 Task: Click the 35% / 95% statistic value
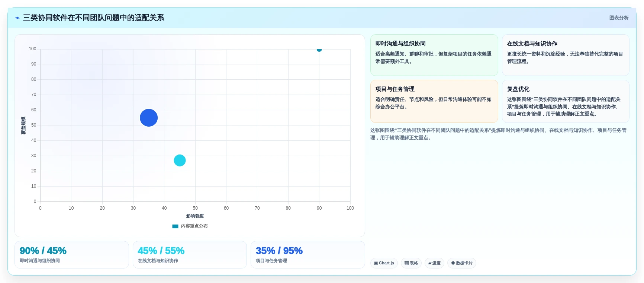click(279, 251)
